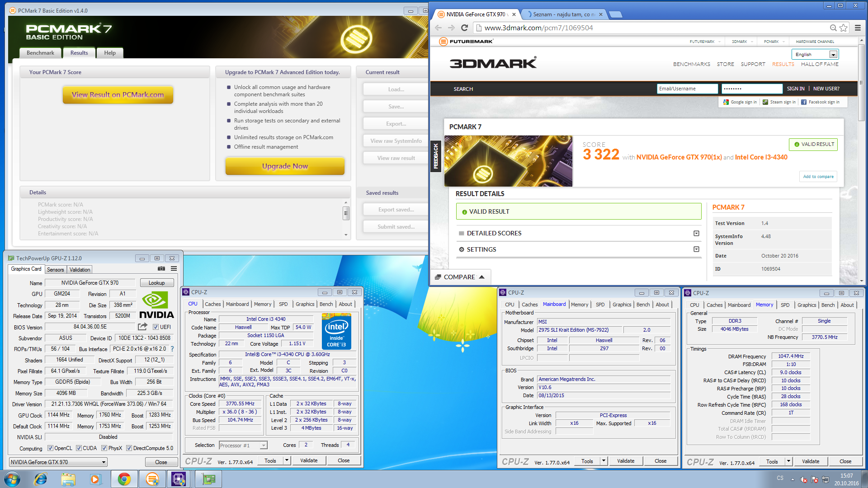Click the Chrome page vertical scrollbar

tap(861, 82)
